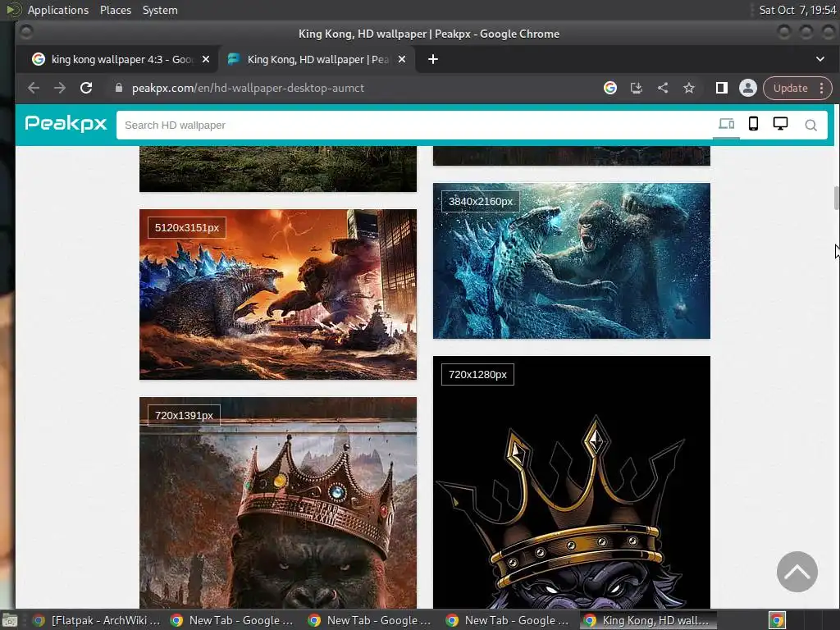Click the scroll-to-top arrow button

click(x=797, y=572)
